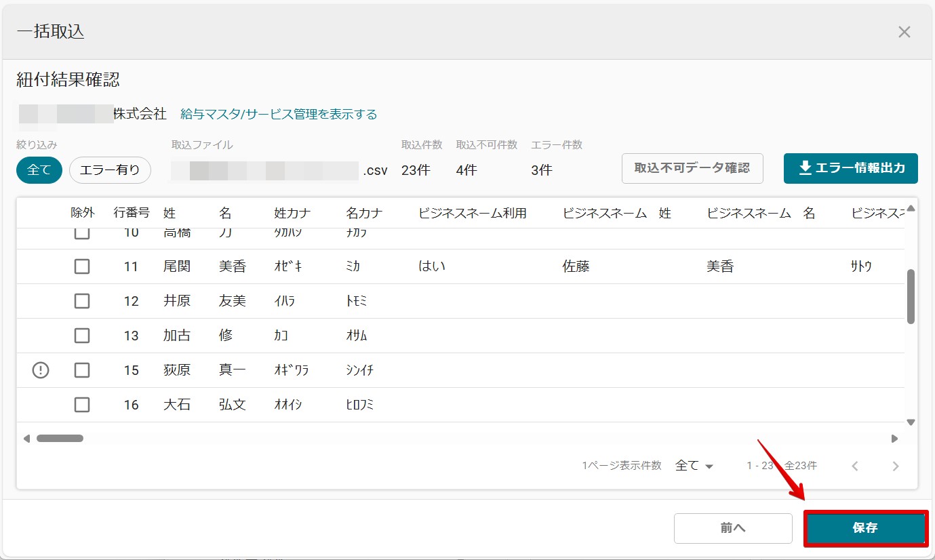This screenshot has width=935, height=560.
Task: Click the scroll down arrow of the table
Action: pos(911,422)
